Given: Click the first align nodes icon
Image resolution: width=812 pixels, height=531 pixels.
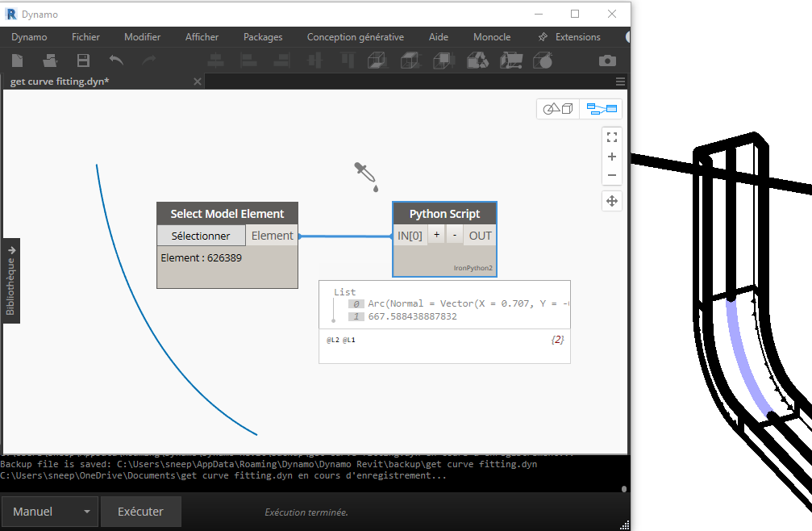Looking at the screenshot, I should click(215, 61).
